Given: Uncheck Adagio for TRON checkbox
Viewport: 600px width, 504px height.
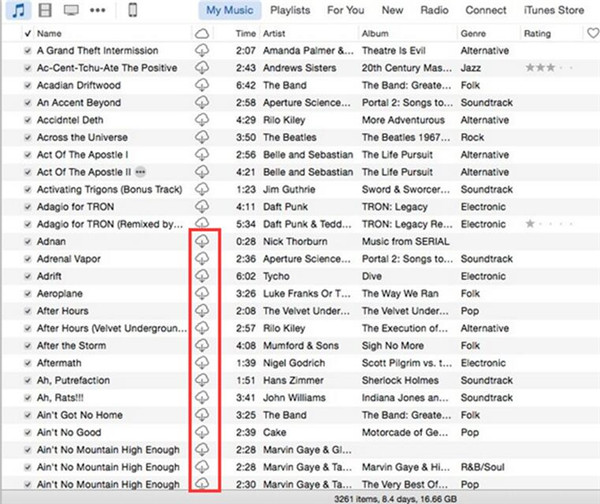Looking at the screenshot, I should pyautogui.click(x=28, y=207).
